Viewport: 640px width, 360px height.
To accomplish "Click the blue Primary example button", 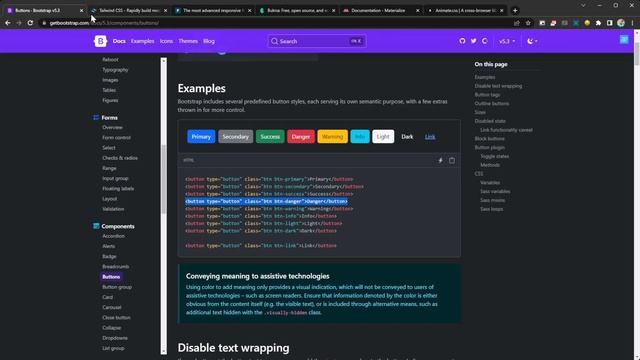I will tap(201, 137).
